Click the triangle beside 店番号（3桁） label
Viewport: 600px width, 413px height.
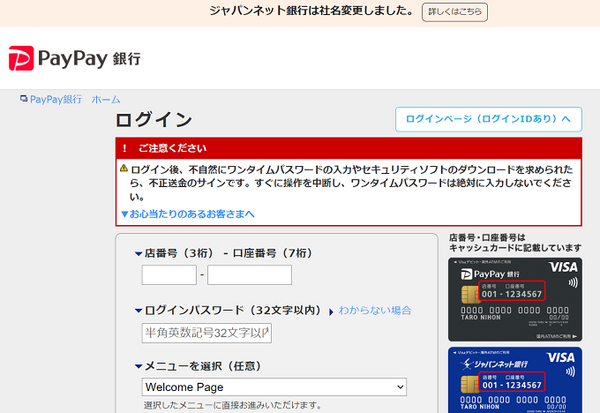pos(139,254)
